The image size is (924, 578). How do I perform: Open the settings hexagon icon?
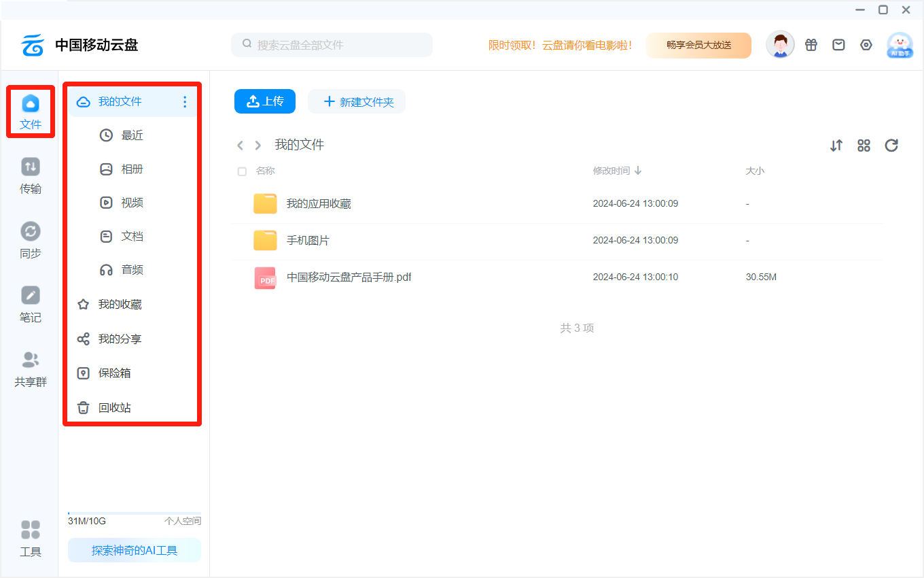click(x=866, y=45)
